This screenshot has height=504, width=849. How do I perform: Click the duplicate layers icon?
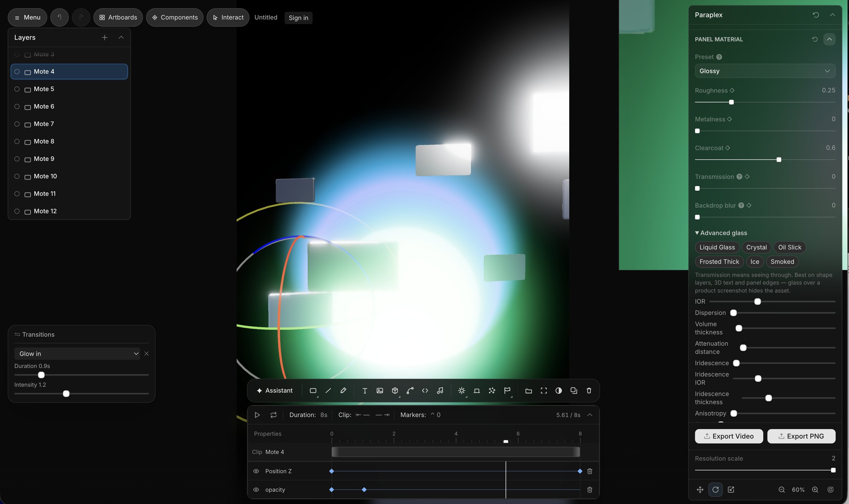click(x=574, y=390)
